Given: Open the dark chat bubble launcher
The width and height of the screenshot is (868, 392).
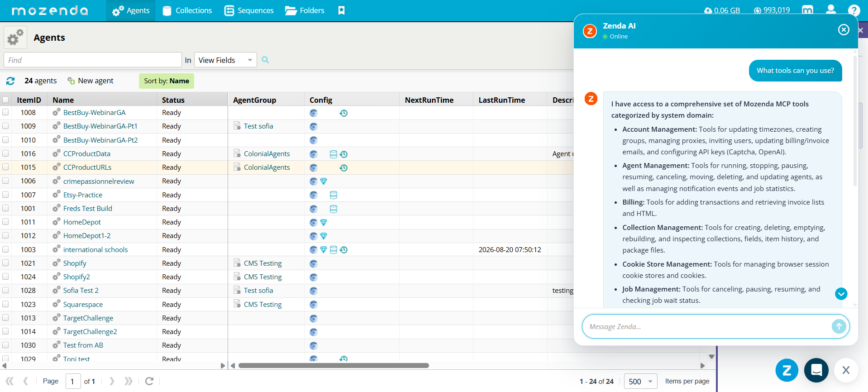Looking at the screenshot, I should pos(816,370).
